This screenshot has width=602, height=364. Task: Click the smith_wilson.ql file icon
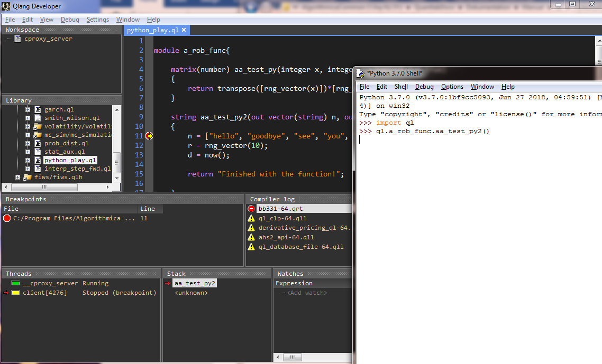coord(38,118)
